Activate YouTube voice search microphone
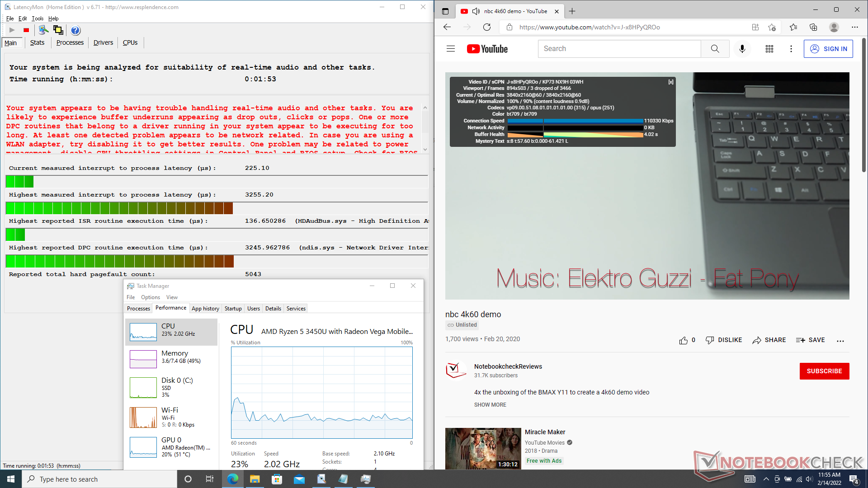868x488 pixels. (x=742, y=49)
